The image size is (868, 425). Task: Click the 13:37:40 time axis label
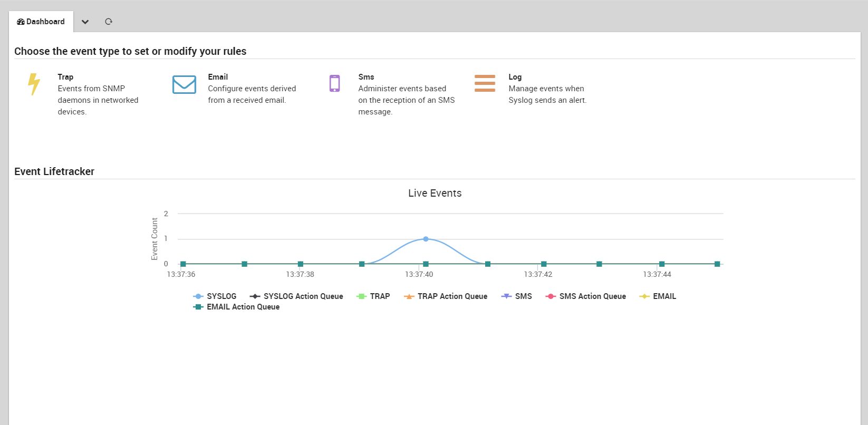click(419, 274)
